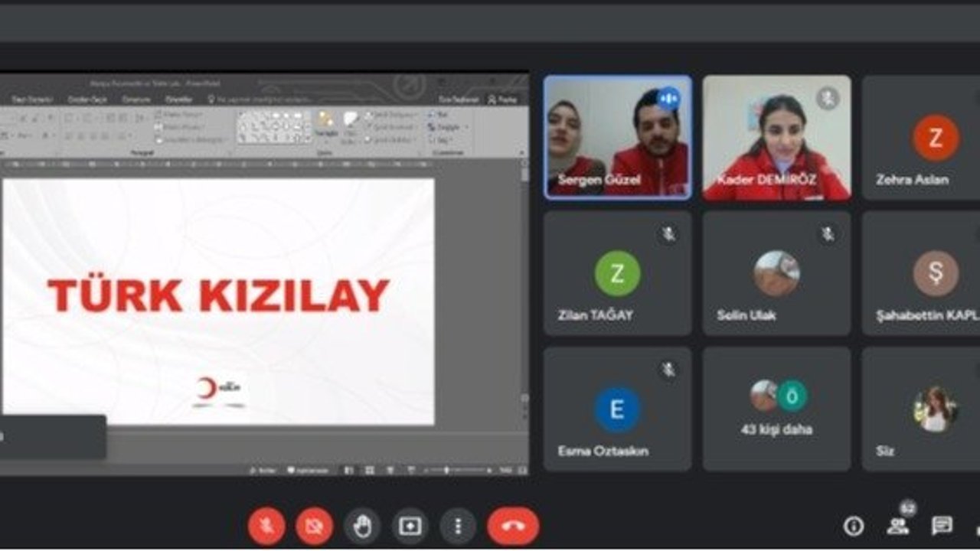
Task: Hang up with the red leave-call button
Action: 513,527
